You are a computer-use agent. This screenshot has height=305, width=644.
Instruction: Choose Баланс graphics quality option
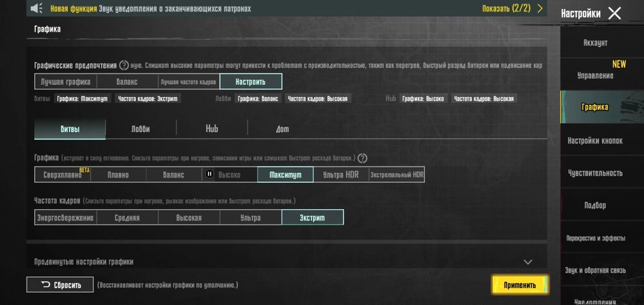pos(174,174)
